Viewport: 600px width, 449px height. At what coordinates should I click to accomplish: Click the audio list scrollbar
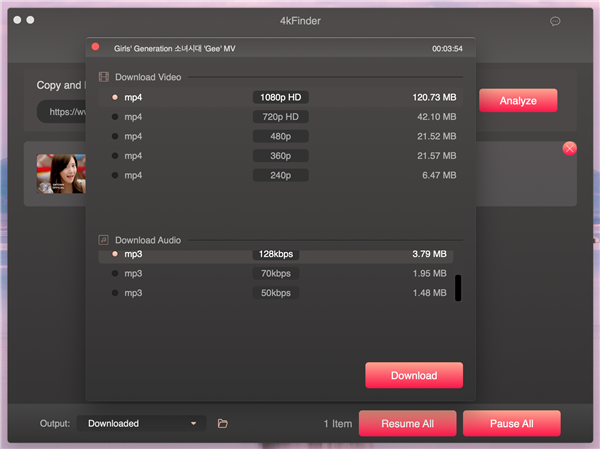pos(458,288)
